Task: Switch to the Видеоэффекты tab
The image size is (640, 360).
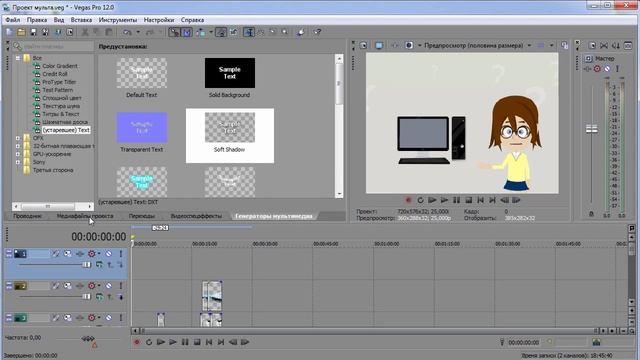Action: [196, 216]
